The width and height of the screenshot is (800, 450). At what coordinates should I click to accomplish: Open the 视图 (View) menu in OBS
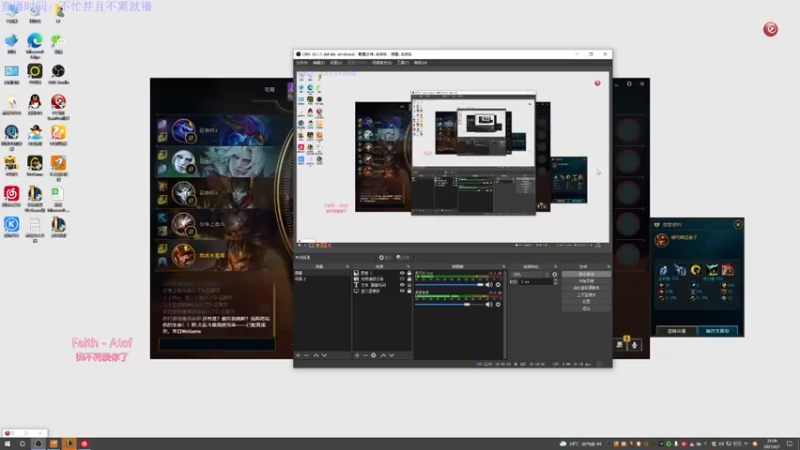coord(336,63)
